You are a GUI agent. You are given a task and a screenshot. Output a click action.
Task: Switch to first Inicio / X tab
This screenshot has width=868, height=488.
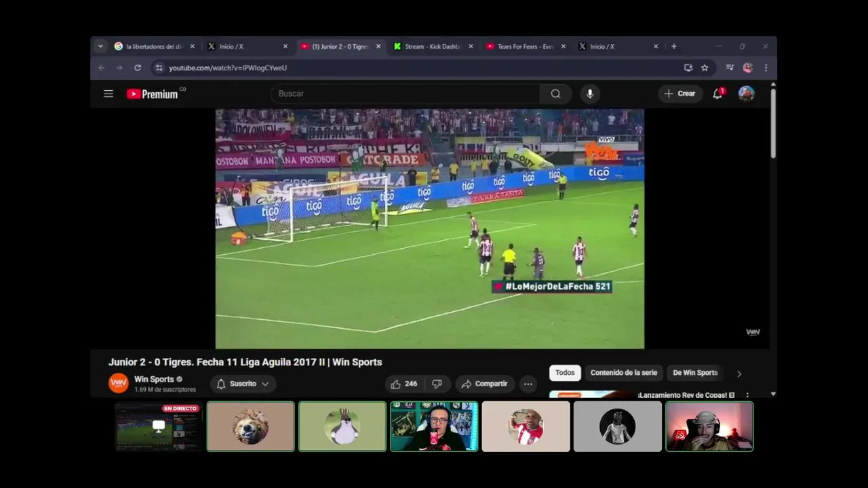coord(248,46)
